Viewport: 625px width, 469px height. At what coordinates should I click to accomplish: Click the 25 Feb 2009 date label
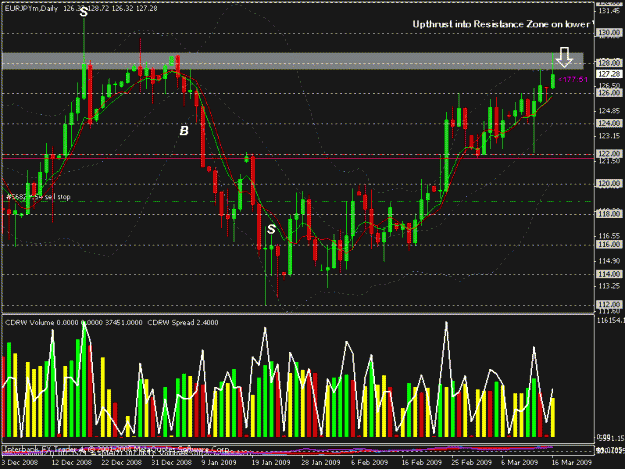[472, 462]
